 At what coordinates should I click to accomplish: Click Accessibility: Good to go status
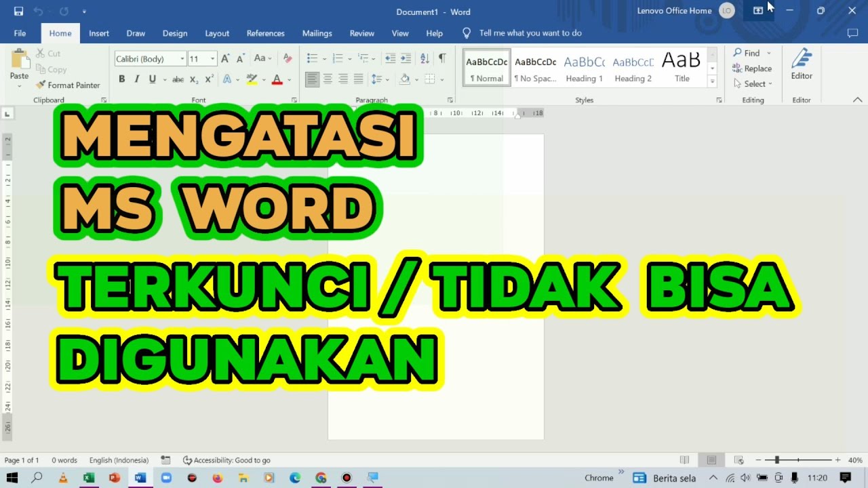[x=226, y=460]
